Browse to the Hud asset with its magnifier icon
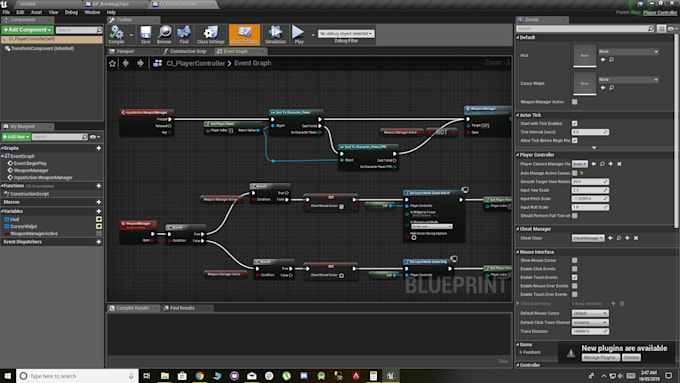The height and width of the screenshot is (383, 680). point(611,60)
